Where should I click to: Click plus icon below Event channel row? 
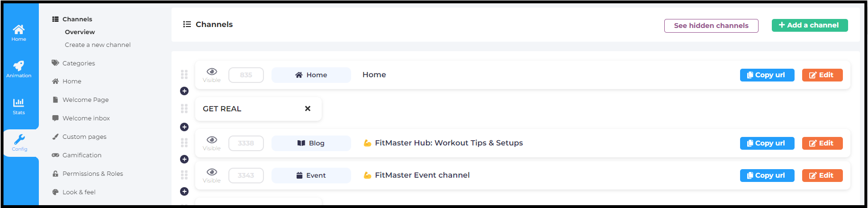point(184,191)
